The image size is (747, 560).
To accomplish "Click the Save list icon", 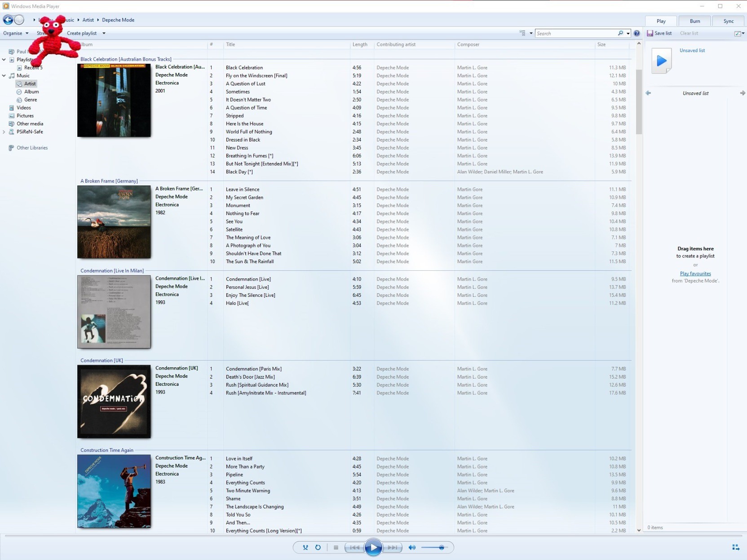I will coord(650,33).
